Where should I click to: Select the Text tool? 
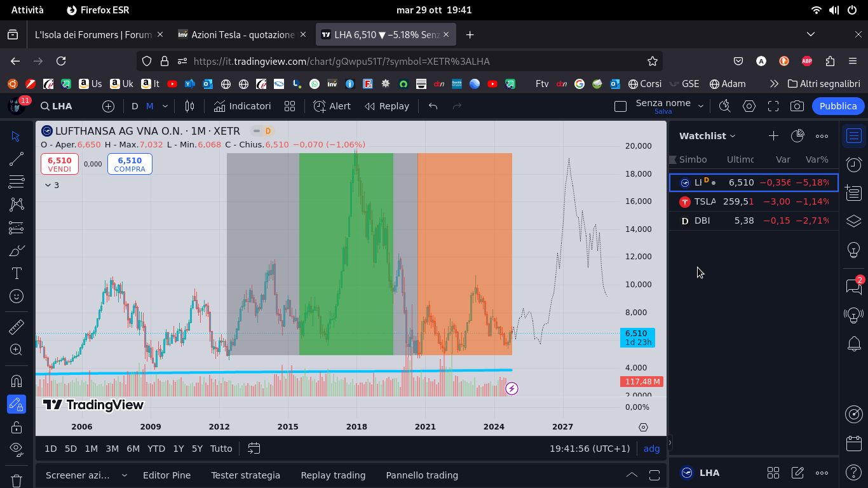point(17,273)
